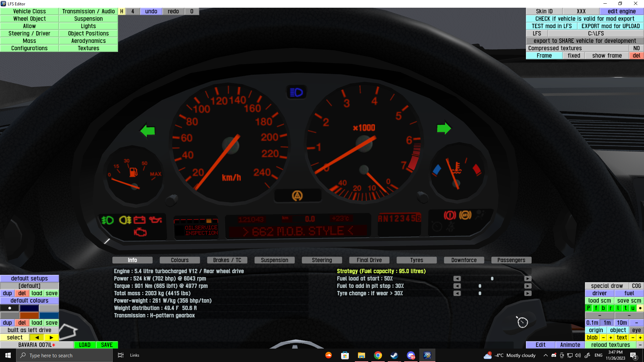Open the [default] setup selector

click(30, 286)
